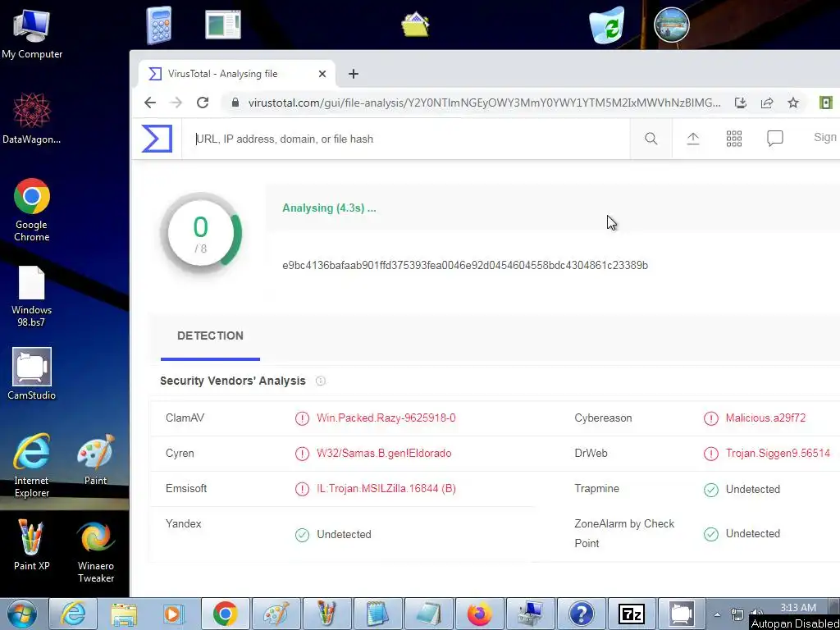Screen dimensions: 840x630
Task: Open 7-Zip from the taskbar
Action: point(631,614)
